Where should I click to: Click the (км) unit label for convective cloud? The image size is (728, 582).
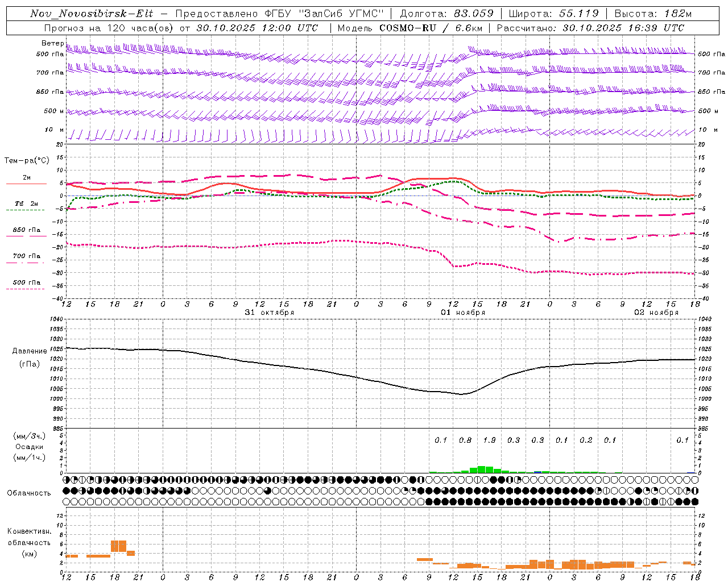pyautogui.click(x=30, y=554)
